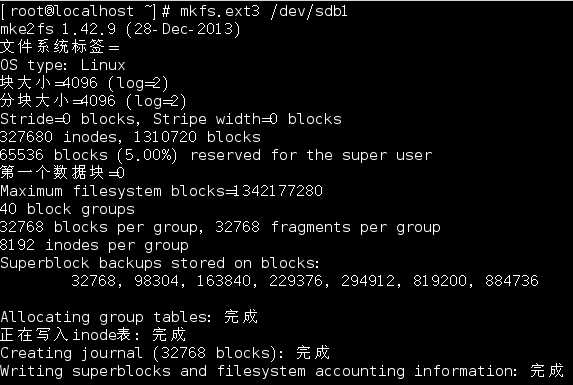Click superblock backup number 884736
Screen dimensions: 573x385
(x=512, y=281)
